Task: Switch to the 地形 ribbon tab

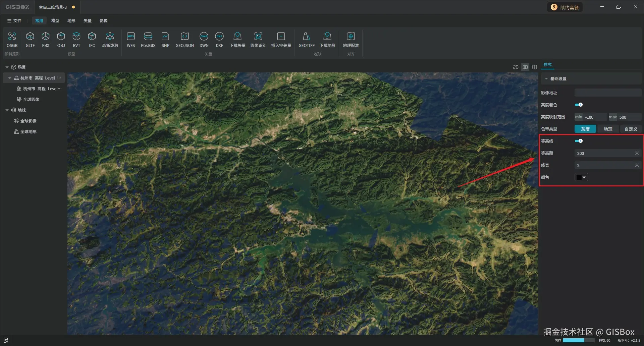Action: (71, 20)
